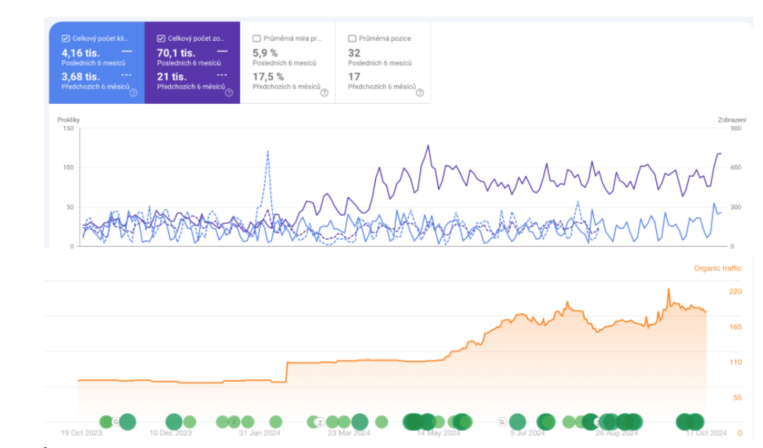Click Google update marker near 19 Oct 2023
Image resolution: width=763 pixels, height=448 pixels.
pyautogui.click(x=115, y=422)
